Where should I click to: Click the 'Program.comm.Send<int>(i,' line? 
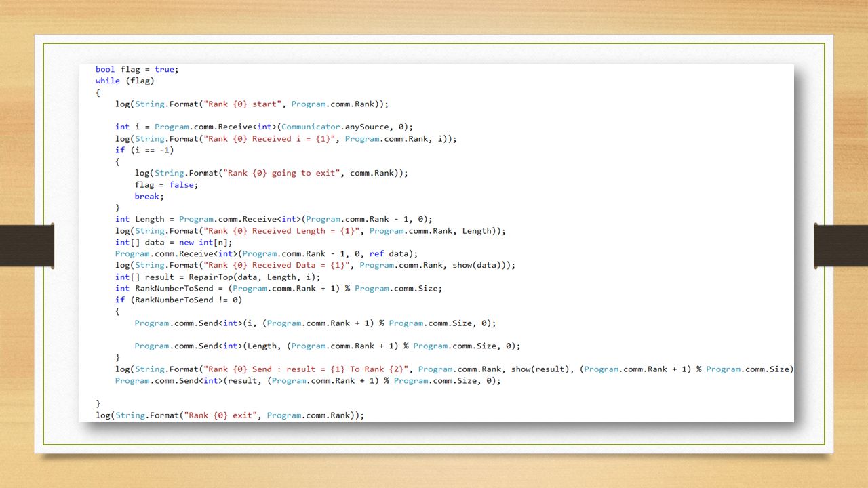[315, 323]
